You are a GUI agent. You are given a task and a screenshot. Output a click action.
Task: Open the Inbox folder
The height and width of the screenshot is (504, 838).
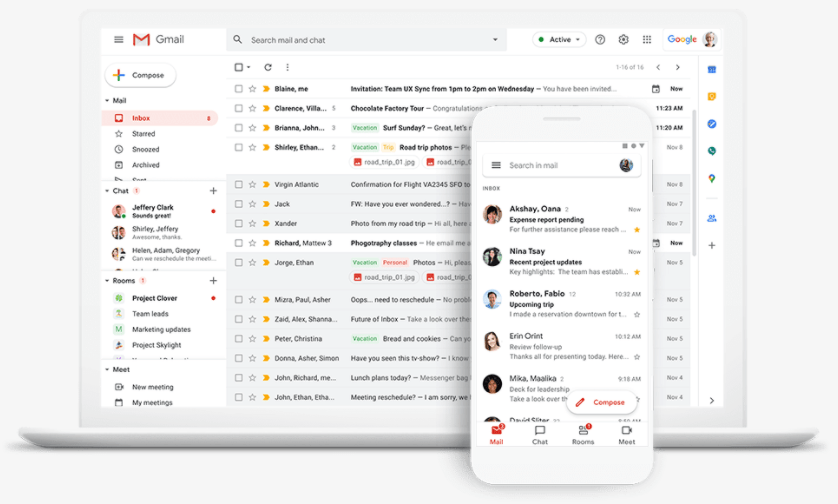(160, 118)
